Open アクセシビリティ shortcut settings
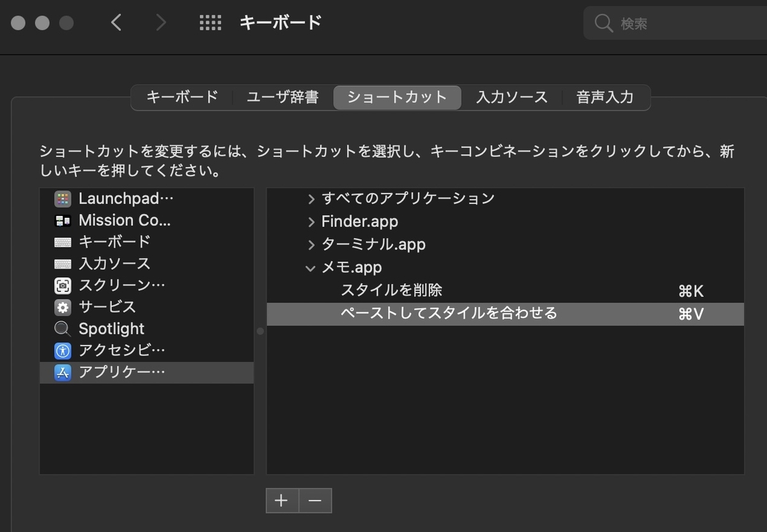This screenshot has width=767, height=532. point(121,350)
